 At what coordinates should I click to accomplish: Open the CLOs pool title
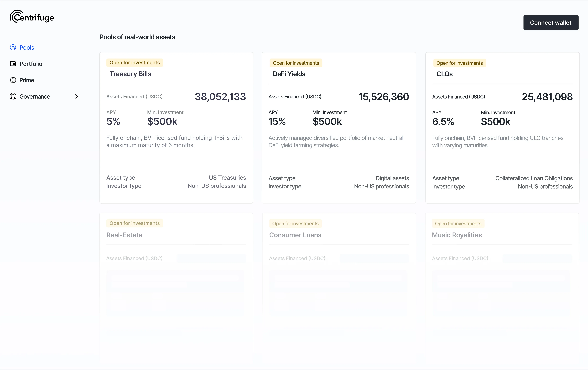[444, 74]
